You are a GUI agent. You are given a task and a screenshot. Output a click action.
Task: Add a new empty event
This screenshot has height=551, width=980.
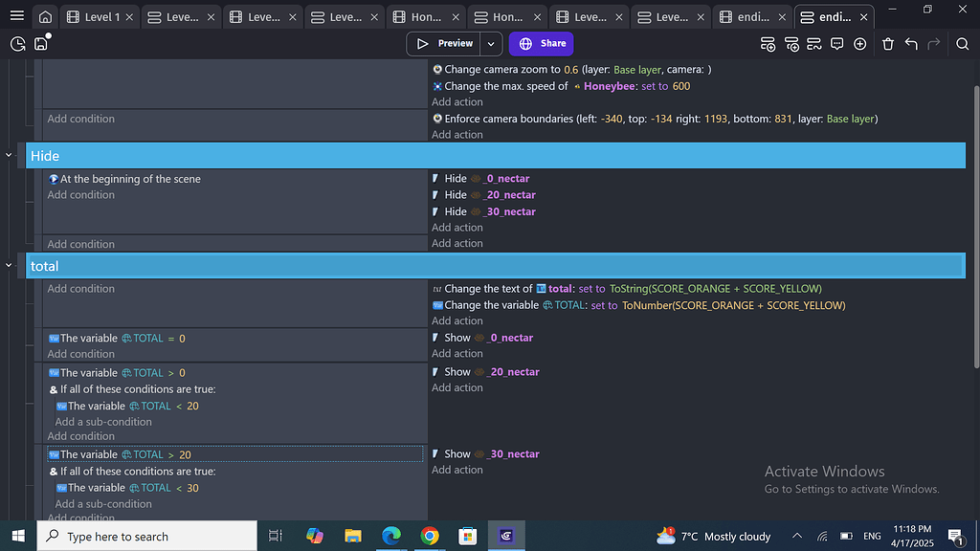click(x=768, y=43)
